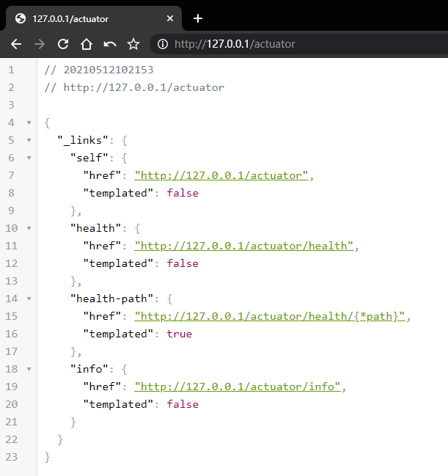This screenshot has width=448, height=476.
Task: Click the "href" key on line 11
Action: coord(102,246)
